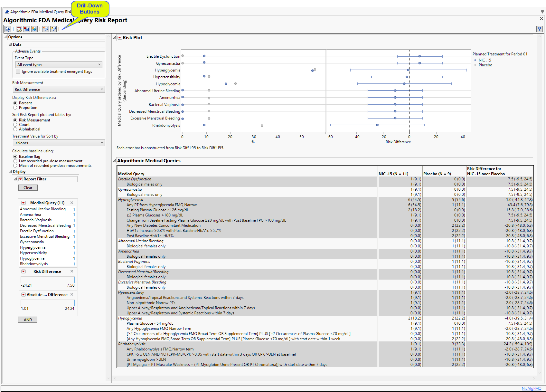Click the table-with-magnifier drill-down icon

pos(19,29)
